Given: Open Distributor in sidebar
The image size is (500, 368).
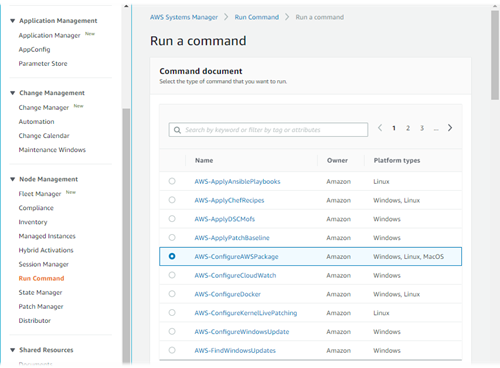Looking at the screenshot, I should coord(35,320).
